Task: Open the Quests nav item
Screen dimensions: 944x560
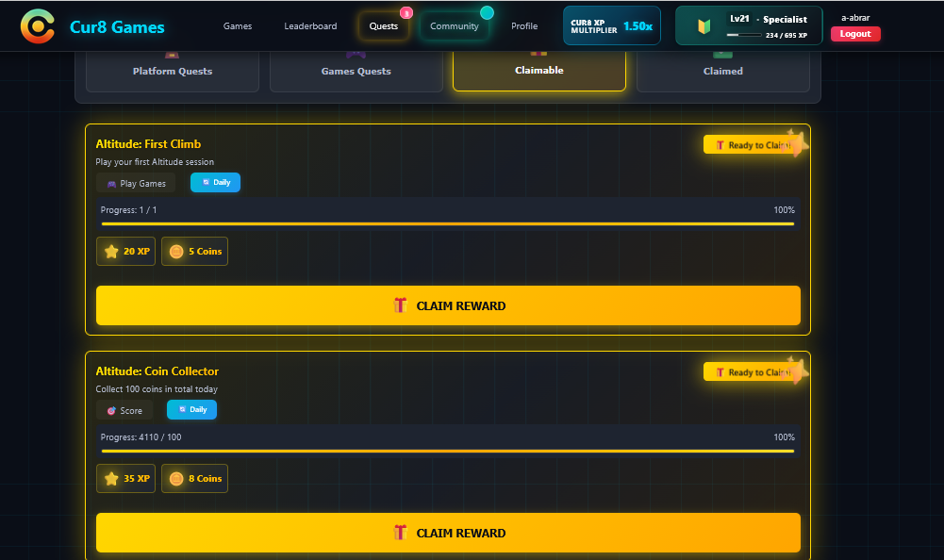Action: 384,25
